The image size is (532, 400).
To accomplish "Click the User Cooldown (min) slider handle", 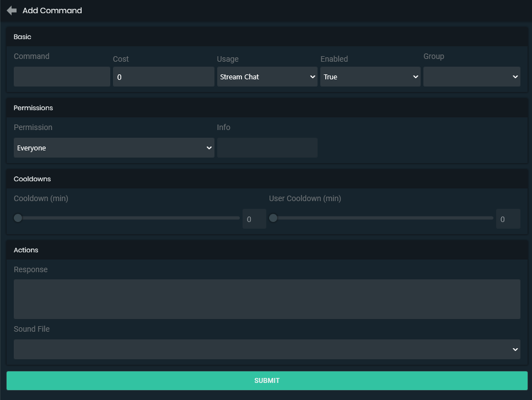I will click(x=273, y=218).
